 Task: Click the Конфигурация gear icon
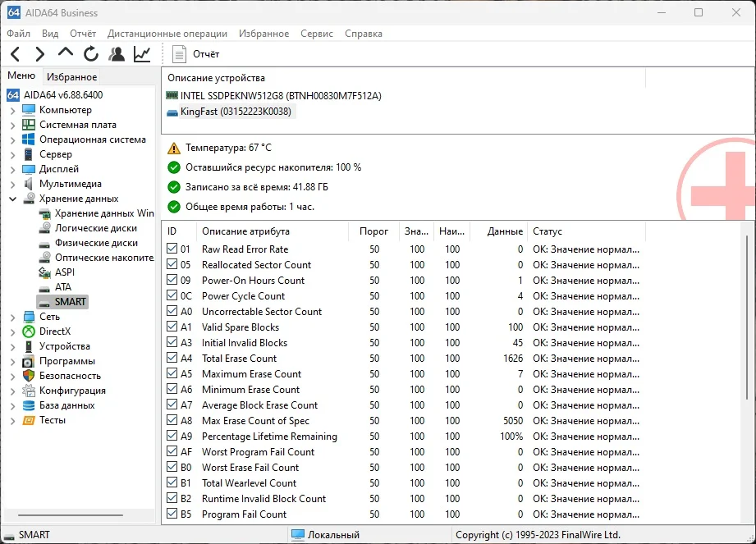[x=29, y=391]
